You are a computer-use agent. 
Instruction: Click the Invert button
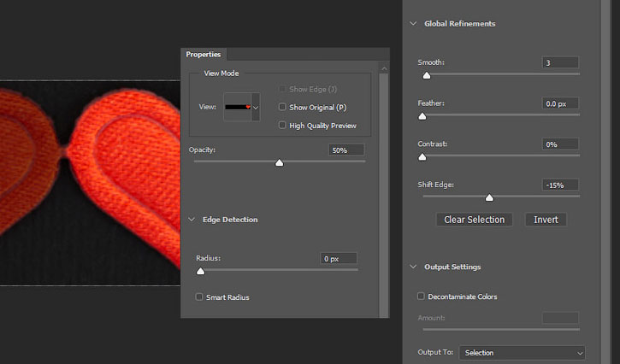(546, 220)
